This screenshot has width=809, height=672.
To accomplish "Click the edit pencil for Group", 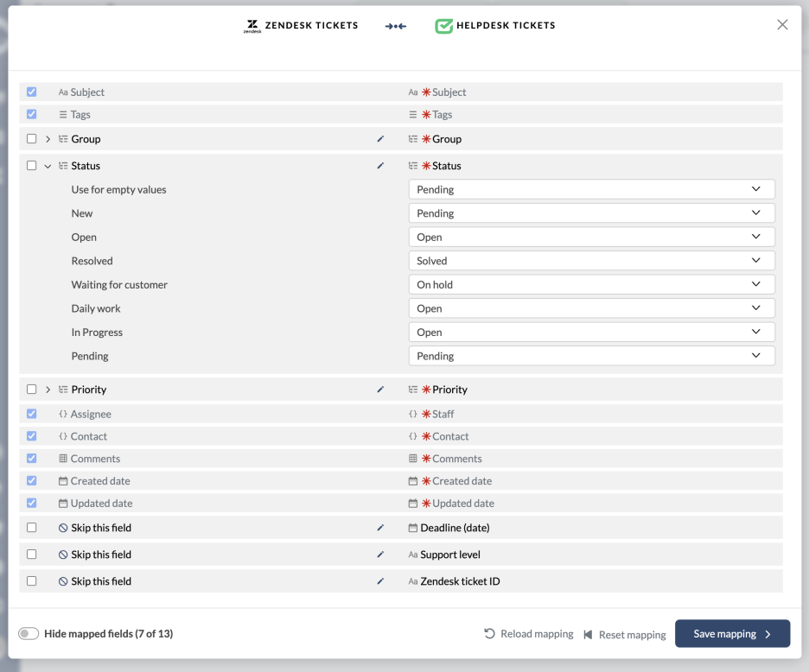I will click(x=380, y=139).
